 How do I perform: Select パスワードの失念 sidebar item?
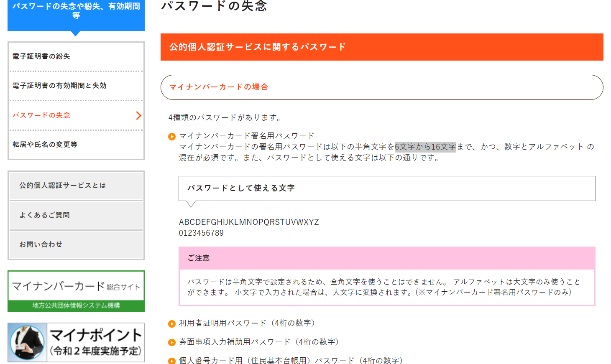76,115
